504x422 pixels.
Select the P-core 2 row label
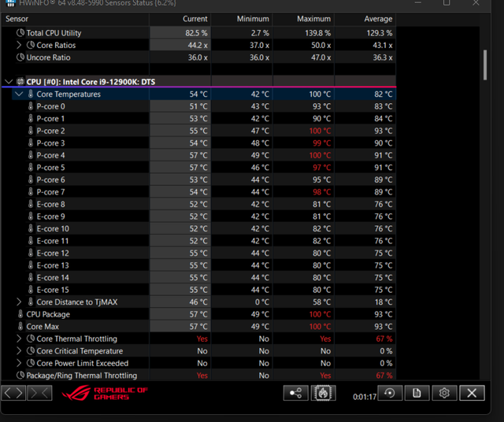click(x=50, y=131)
